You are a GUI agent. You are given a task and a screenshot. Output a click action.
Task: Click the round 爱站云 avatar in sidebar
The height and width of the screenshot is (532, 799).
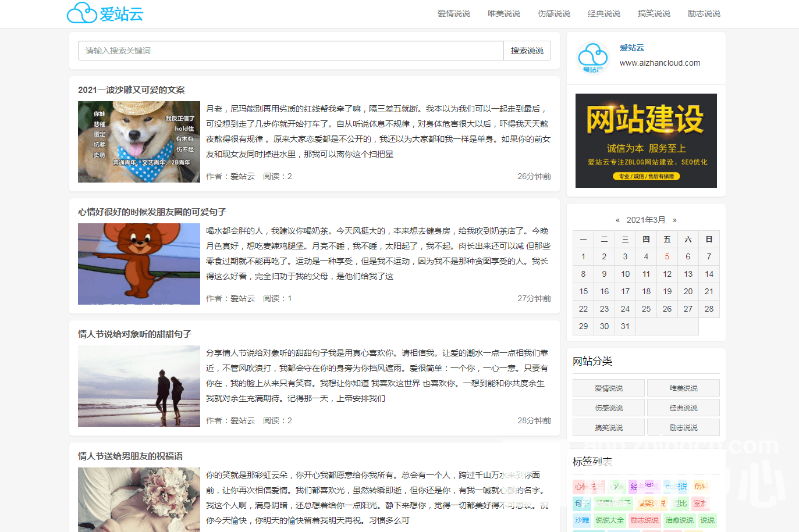coord(593,58)
